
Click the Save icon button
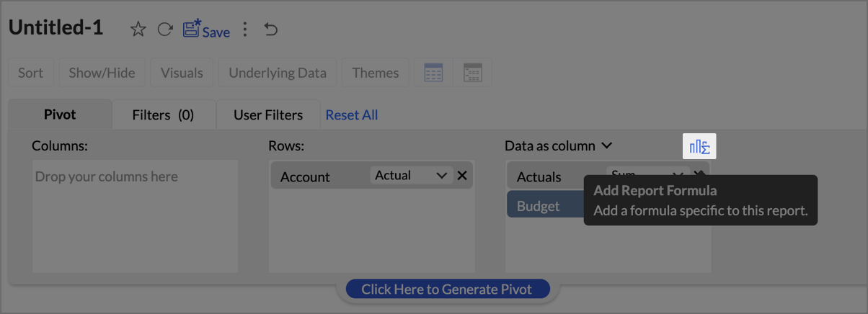[206, 30]
